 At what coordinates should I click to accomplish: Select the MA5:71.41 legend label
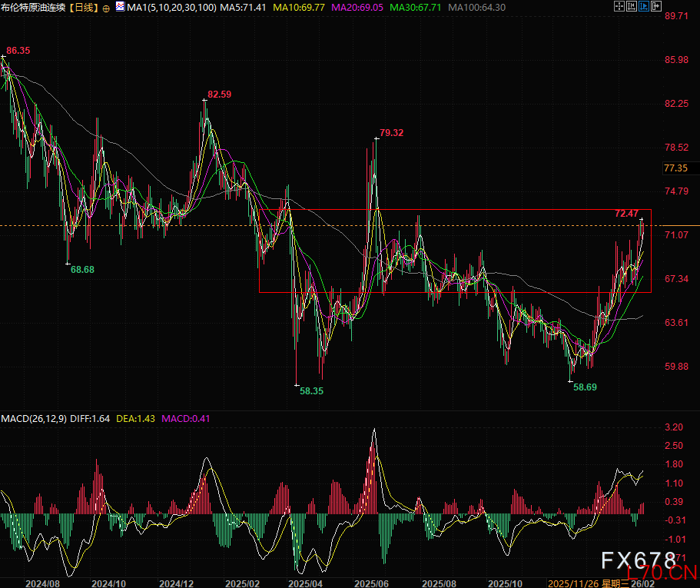pyautogui.click(x=244, y=8)
